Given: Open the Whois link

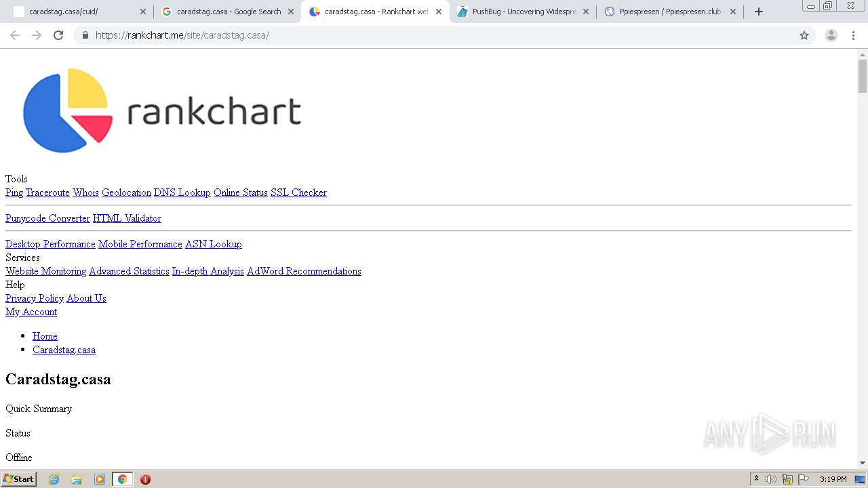Looking at the screenshot, I should (x=85, y=192).
